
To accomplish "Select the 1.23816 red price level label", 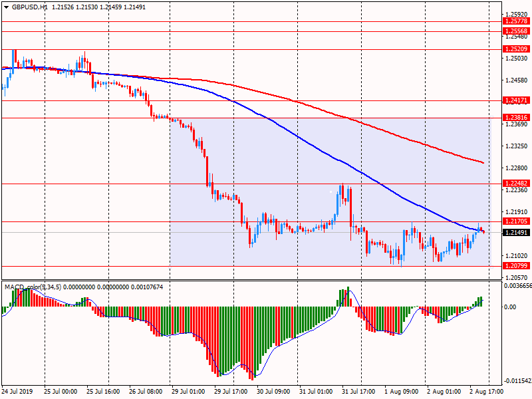I will pyautogui.click(x=516, y=118).
